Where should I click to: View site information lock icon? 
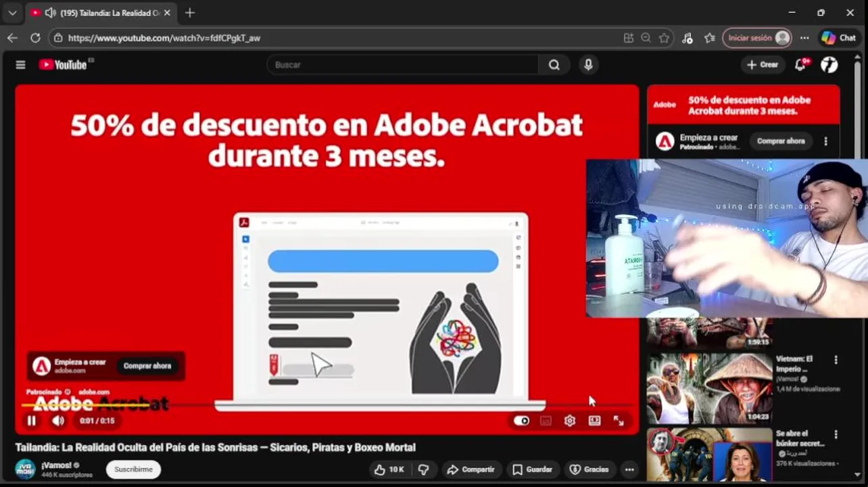[x=58, y=39]
